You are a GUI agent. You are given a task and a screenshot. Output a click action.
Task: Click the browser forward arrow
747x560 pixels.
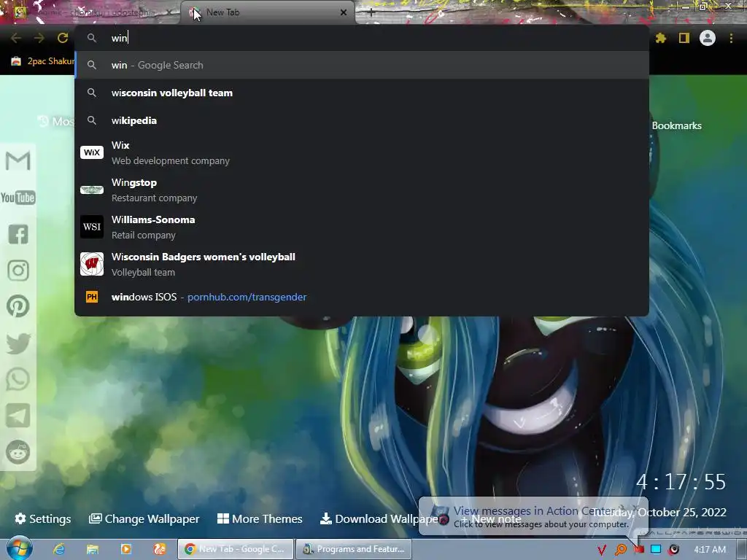pos(39,38)
